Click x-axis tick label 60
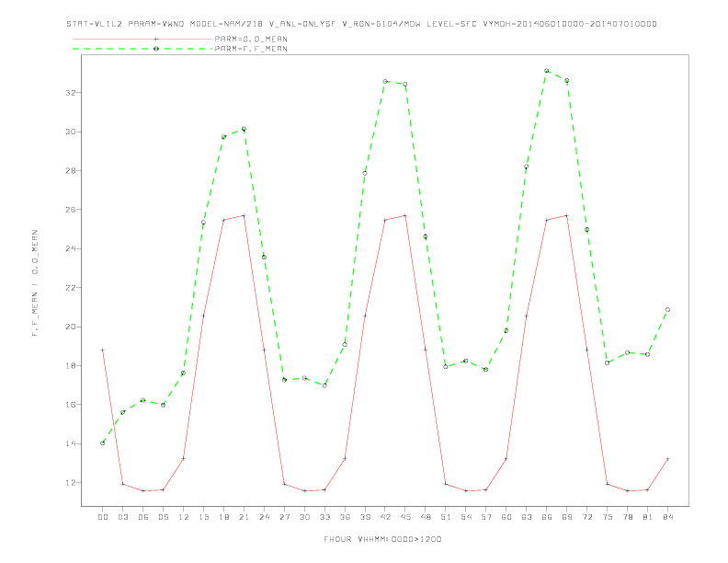 coord(506,517)
